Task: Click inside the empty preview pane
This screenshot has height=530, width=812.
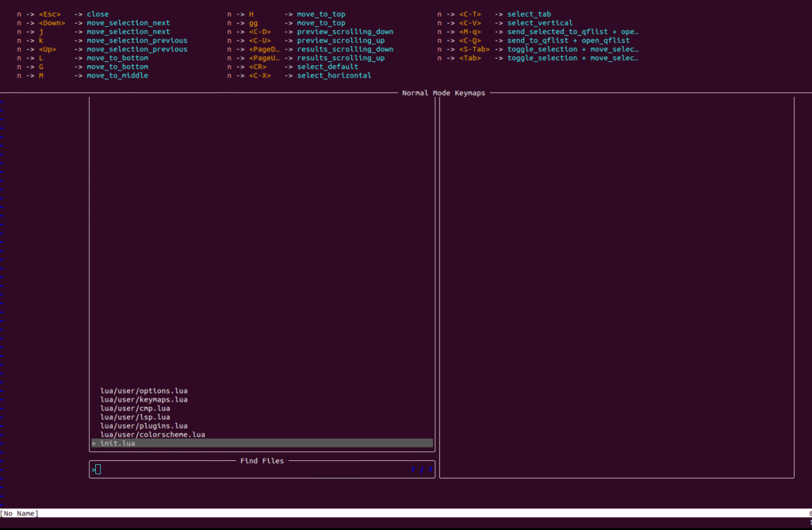Action: (x=616, y=286)
